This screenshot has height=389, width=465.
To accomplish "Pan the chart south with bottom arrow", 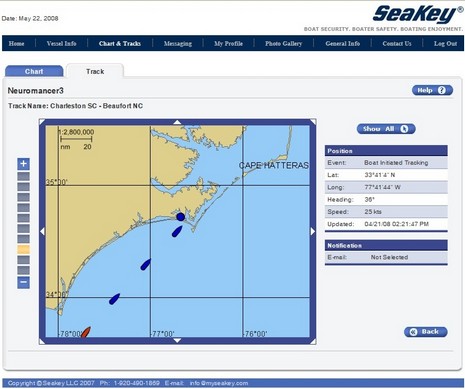I will tap(177, 340).
